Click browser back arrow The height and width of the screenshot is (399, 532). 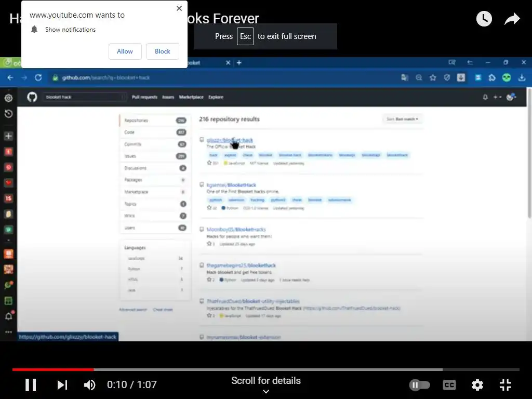(10, 78)
